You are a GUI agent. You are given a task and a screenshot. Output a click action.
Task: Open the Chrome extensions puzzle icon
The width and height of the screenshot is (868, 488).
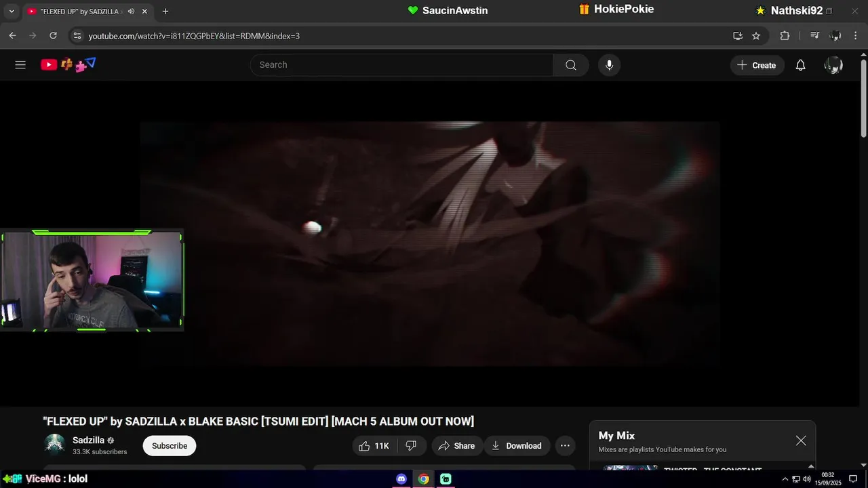(785, 35)
